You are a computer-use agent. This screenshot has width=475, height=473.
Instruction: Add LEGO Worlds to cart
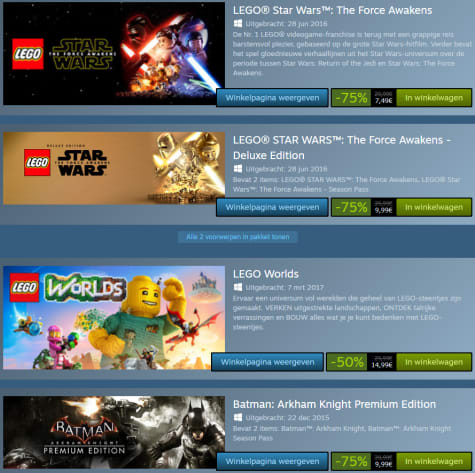pyautogui.click(x=434, y=362)
